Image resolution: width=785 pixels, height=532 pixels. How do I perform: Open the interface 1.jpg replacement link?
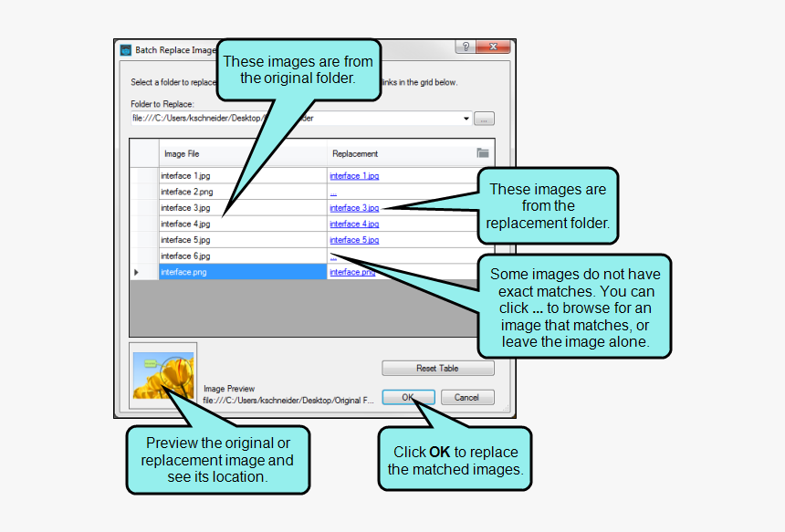click(x=354, y=176)
